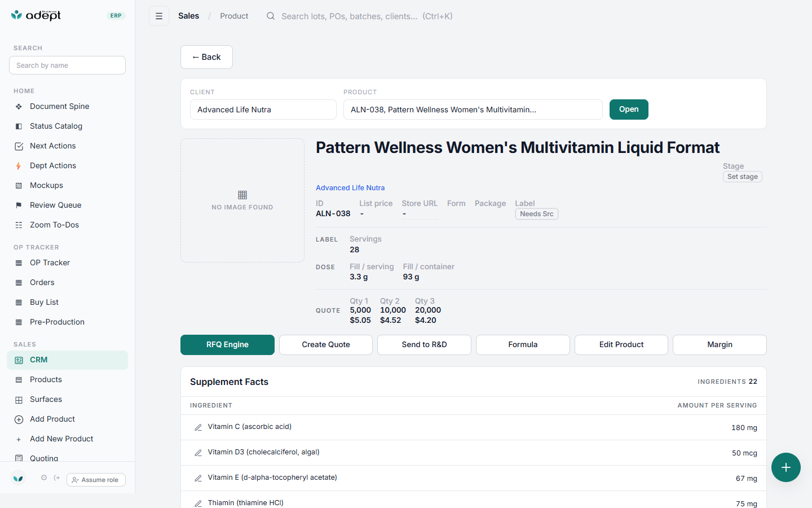
Task: Select CRM in the Sales menu
Action: (x=67, y=360)
